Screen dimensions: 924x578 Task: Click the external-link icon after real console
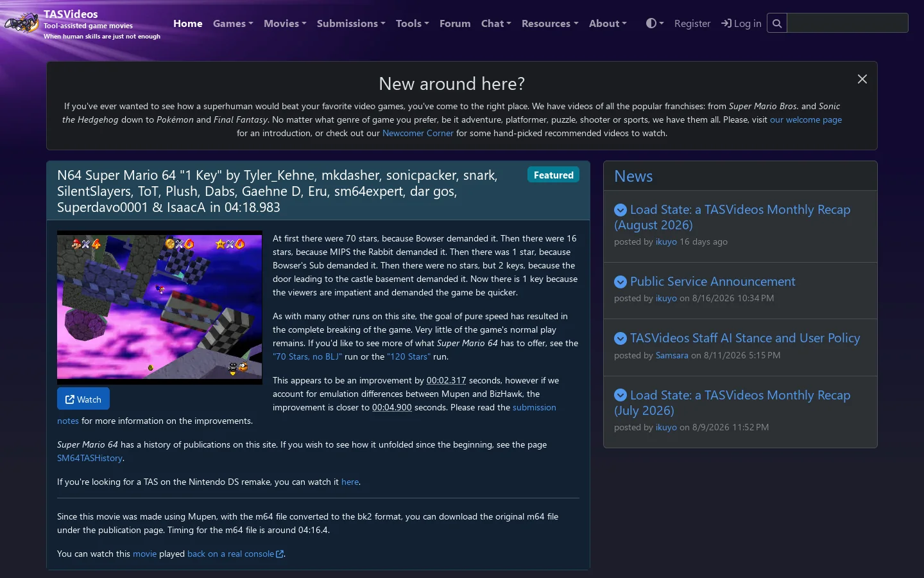pyautogui.click(x=280, y=554)
